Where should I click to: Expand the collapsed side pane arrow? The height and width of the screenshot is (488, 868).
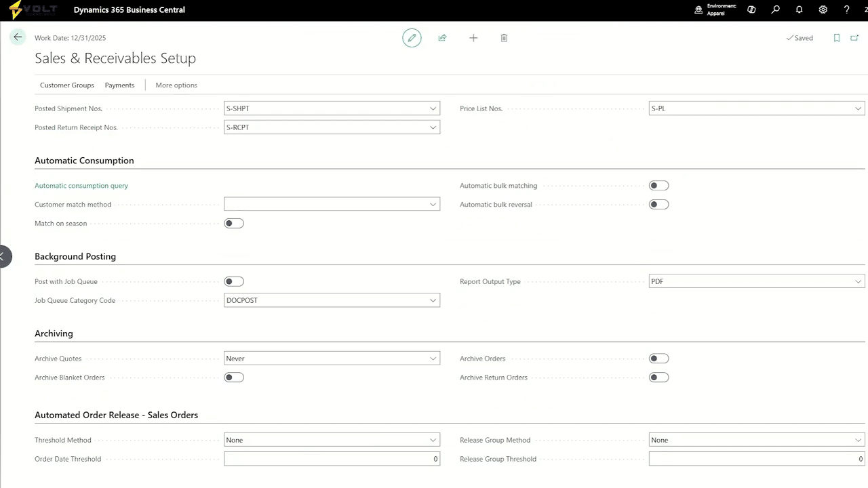pos(4,256)
